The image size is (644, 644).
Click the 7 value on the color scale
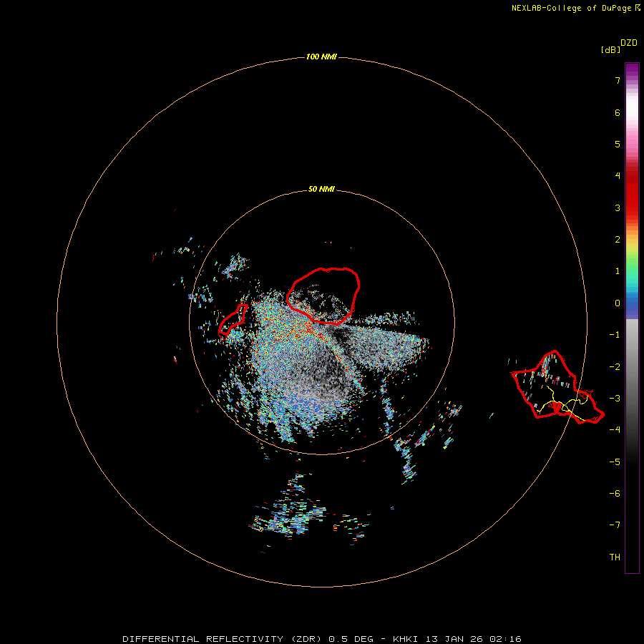(x=618, y=80)
